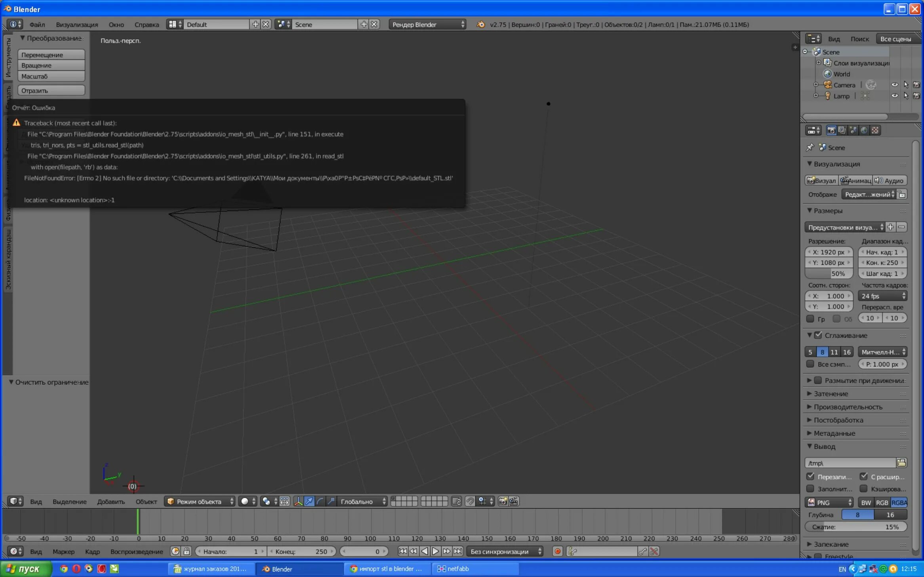Open the Файл menu
Screen dimensions: 924x577
[x=37, y=25]
